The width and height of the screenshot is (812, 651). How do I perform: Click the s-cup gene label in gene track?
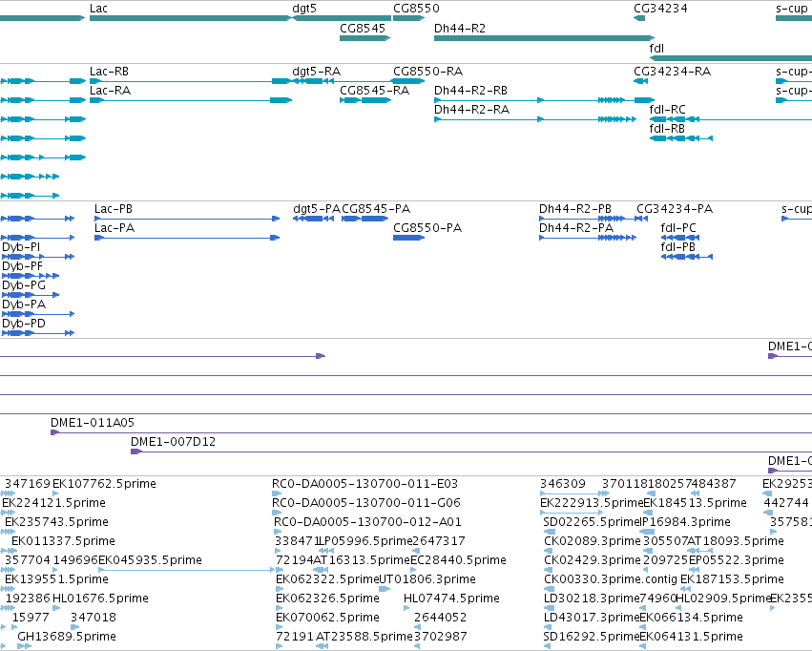792,9
